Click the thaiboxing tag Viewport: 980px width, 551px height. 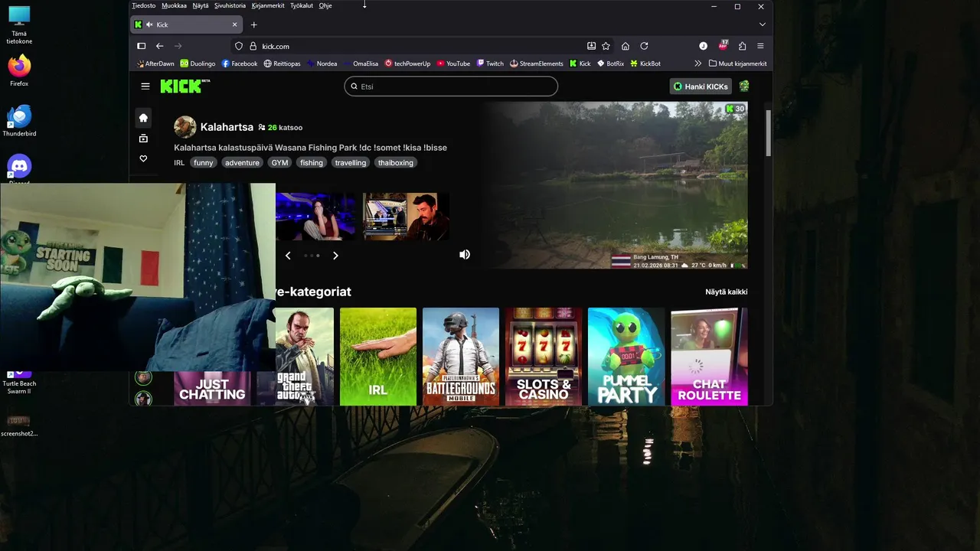pos(395,162)
